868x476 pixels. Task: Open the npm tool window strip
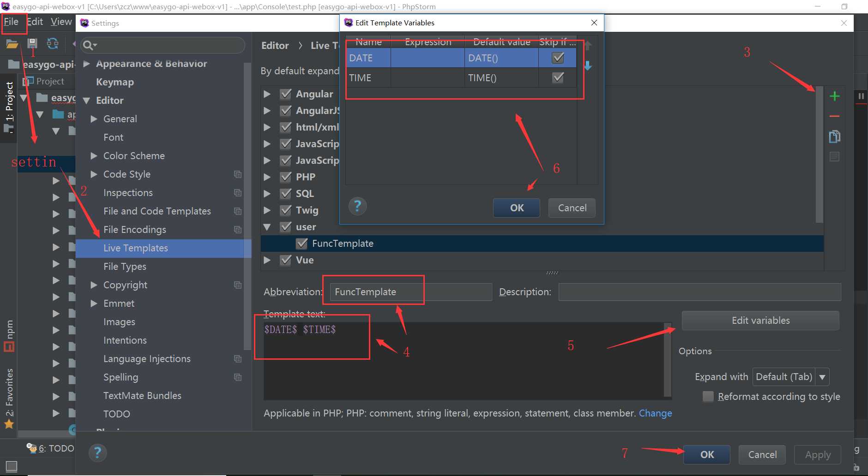point(9,335)
